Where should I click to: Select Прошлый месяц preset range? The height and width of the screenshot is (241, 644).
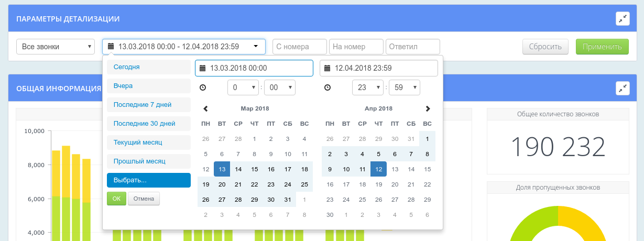[x=148, y=161]
